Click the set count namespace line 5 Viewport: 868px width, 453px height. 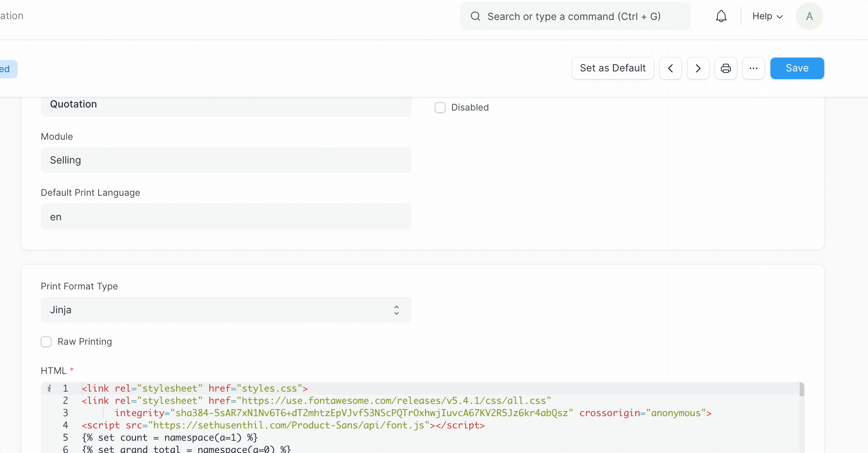[170, 438]
